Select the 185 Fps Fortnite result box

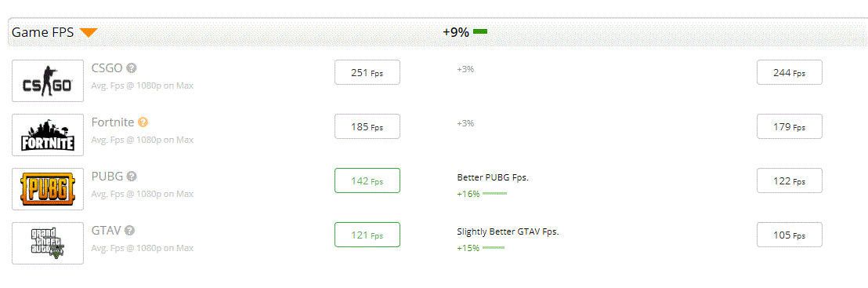pyautogui.click(x=367, y=126)
